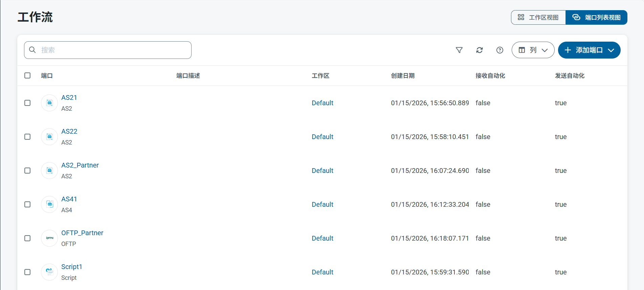The image size is (644, 290).
Task: Sort by 创建日期 column header
Action: coord(403,76)
